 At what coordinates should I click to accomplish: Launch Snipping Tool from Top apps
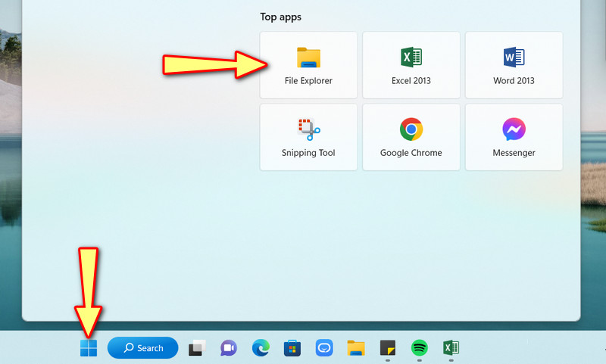pyautogui.click(x=308, y=138)
